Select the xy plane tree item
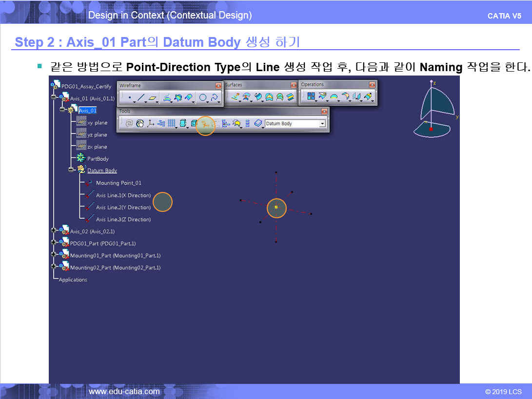 click(97, 123)
